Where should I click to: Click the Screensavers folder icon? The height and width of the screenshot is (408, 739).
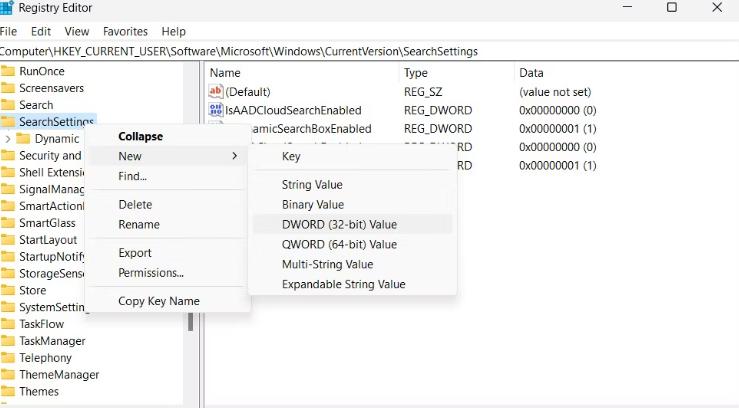(x=8, y=88)
